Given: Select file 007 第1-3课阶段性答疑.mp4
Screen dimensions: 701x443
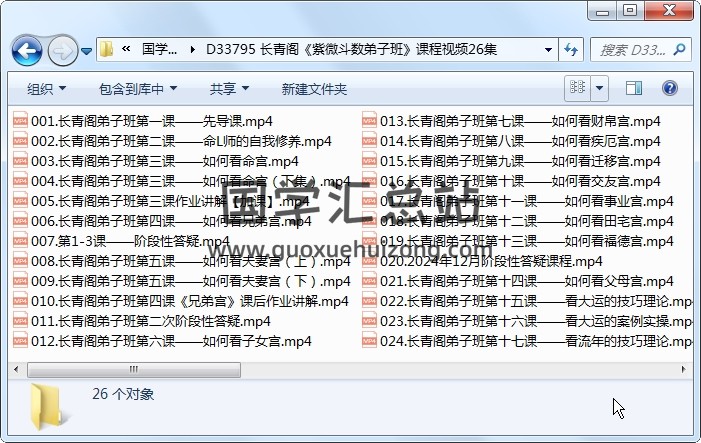Looking at the screenshot, I should tap(130, 241).
